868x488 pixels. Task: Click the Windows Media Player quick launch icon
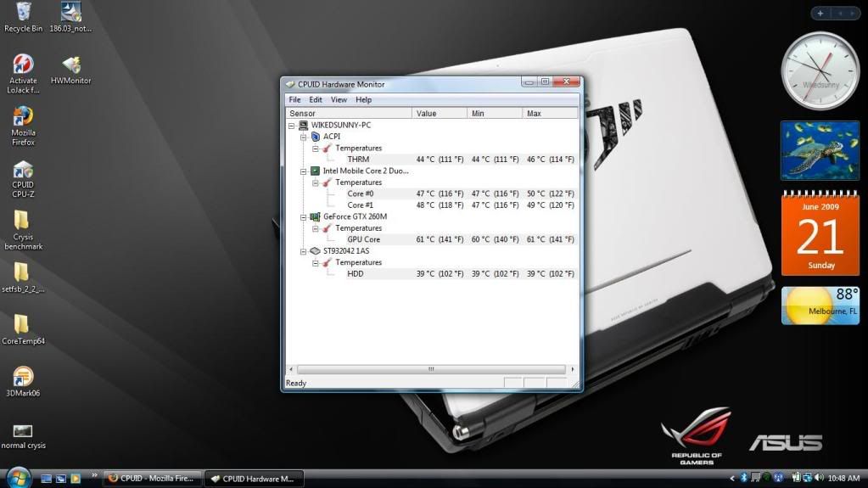[x=76, y=479]
